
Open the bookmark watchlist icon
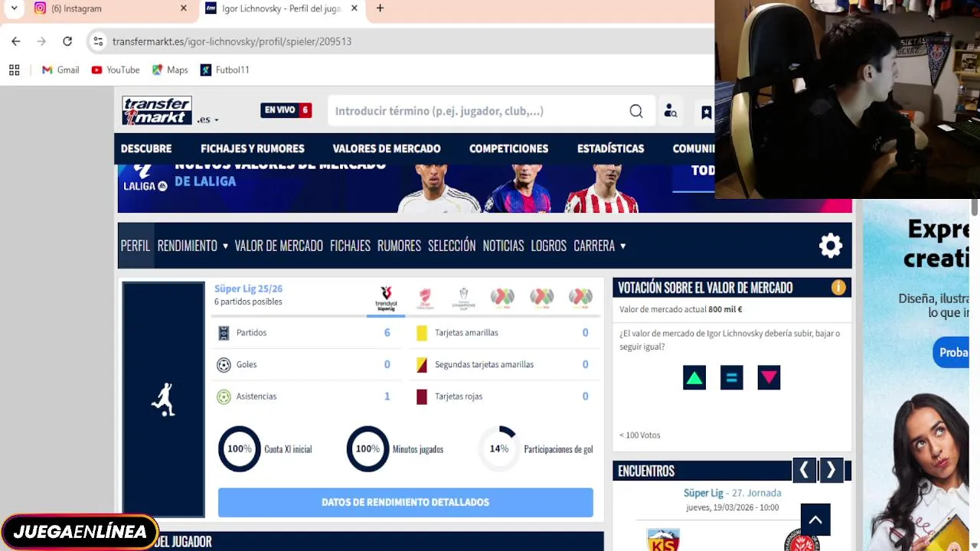pyautogui.click(x=706, y=112)
